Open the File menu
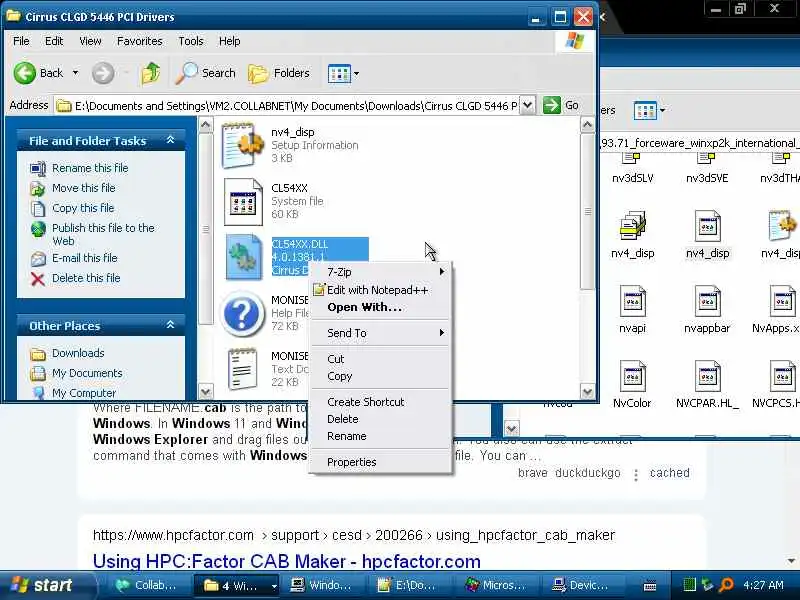800x600 pixels. click(x=21, y=41)
